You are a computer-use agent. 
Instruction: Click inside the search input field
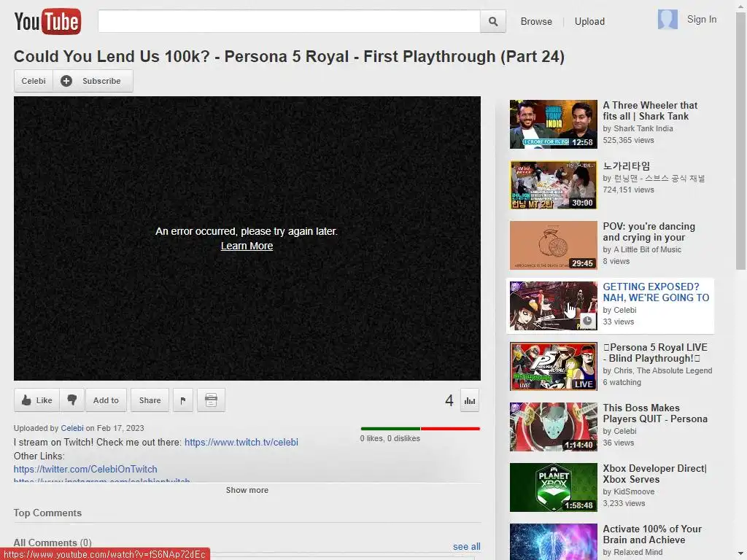(x=289, y=21)
